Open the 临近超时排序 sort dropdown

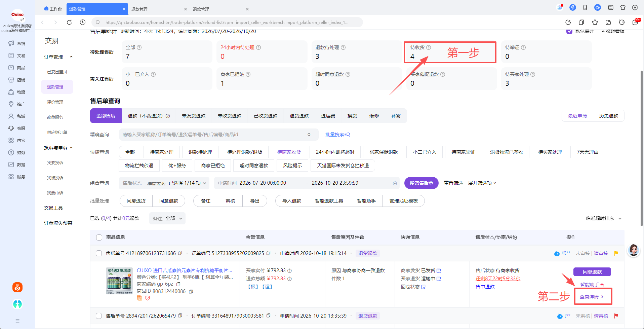[x=604, y=218]
